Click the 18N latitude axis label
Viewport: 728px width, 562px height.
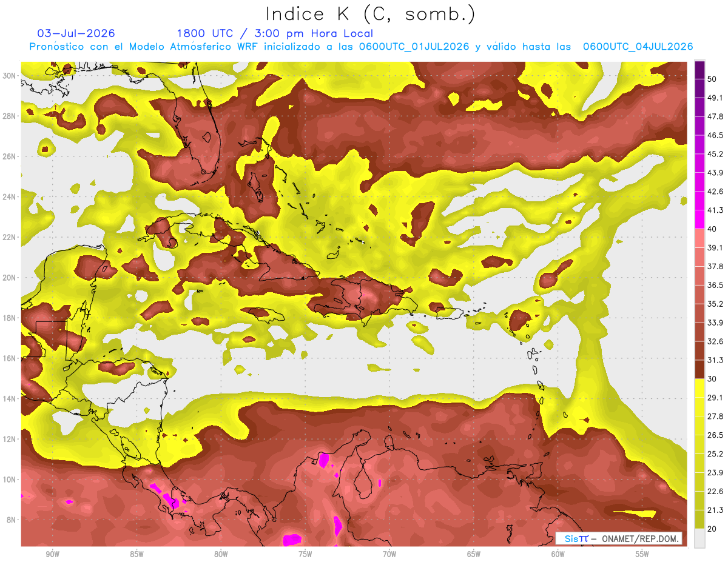9,318
